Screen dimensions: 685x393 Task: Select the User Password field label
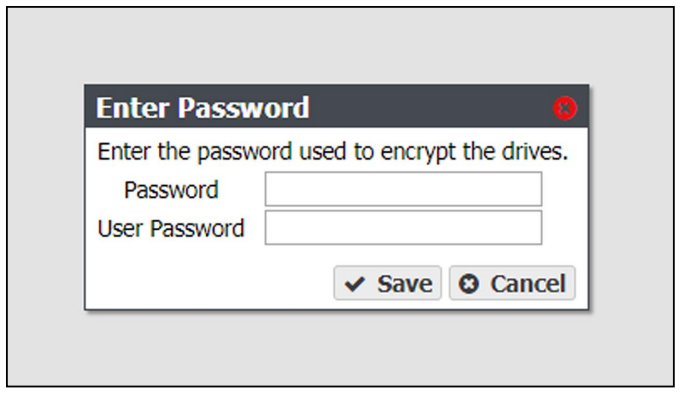(x=171, y=228)
